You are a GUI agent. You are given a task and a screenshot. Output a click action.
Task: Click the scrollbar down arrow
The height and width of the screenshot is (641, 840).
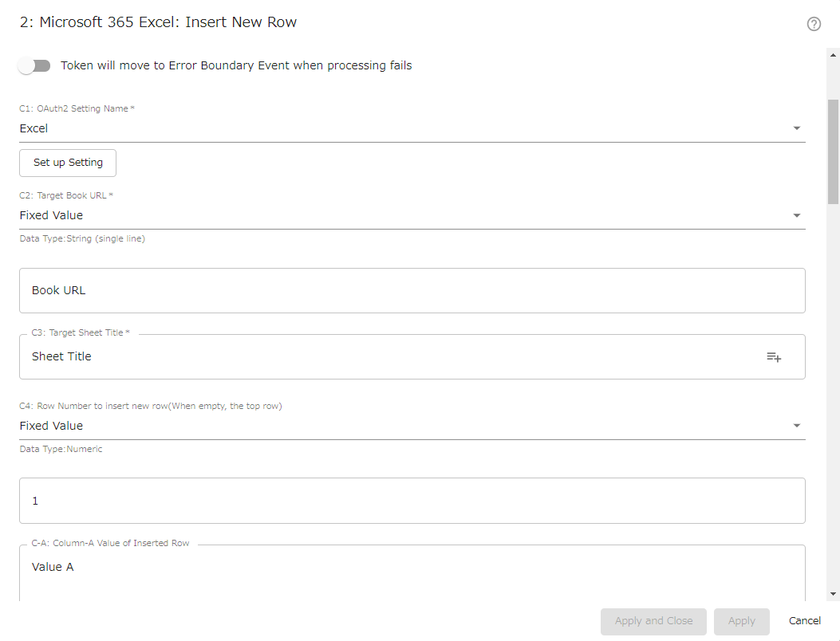point(834,594)
